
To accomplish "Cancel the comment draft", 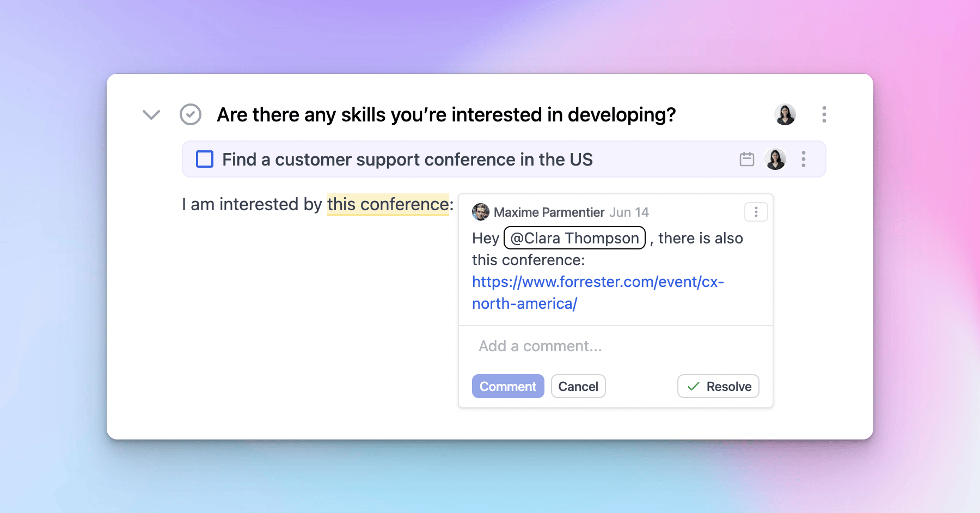I will pos(578,386).
